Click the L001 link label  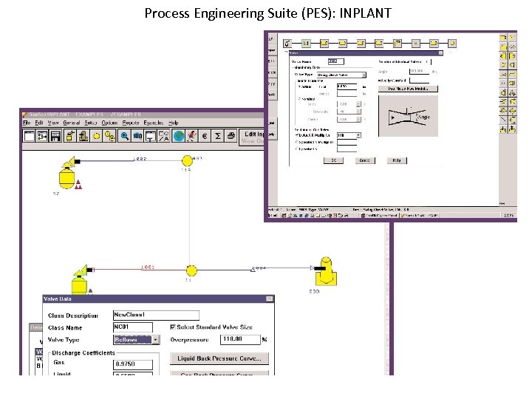(148, 267)
